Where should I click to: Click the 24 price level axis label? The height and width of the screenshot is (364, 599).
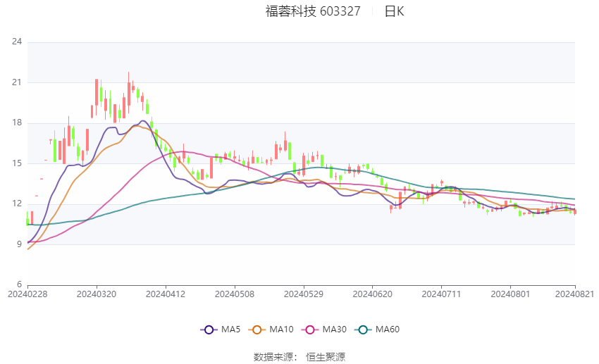pos(17,42)
